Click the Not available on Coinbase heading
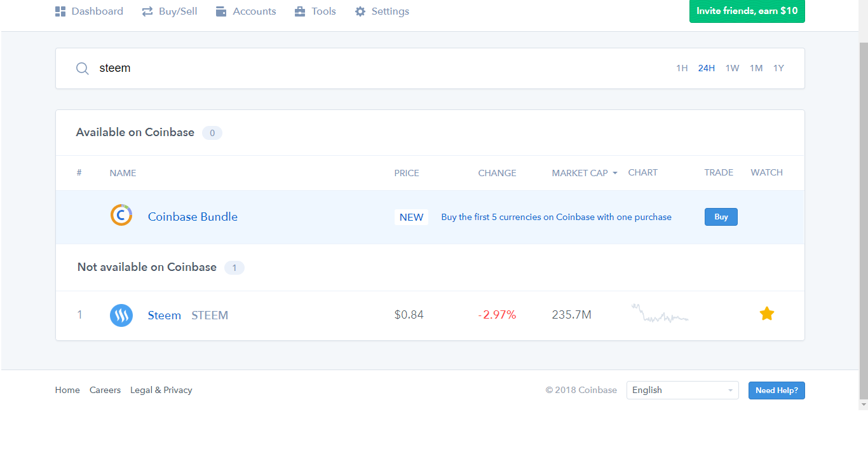This screenshot has width=868, height=463. (147, 267)
